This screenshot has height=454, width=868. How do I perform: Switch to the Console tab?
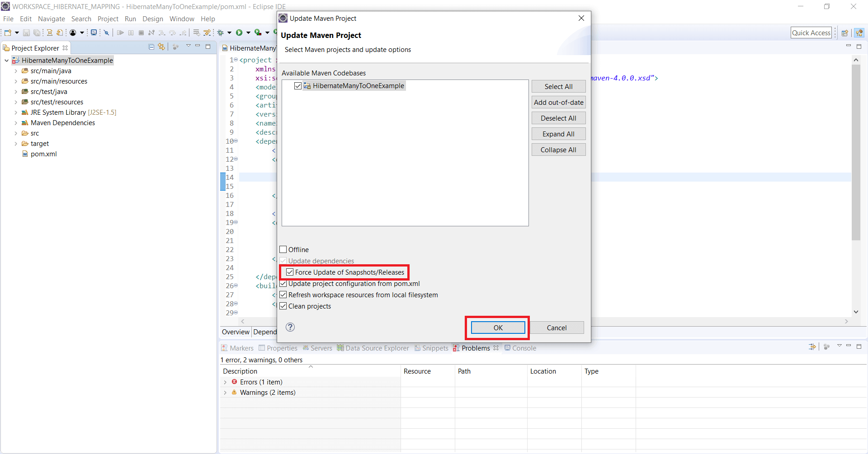point(524,348)
